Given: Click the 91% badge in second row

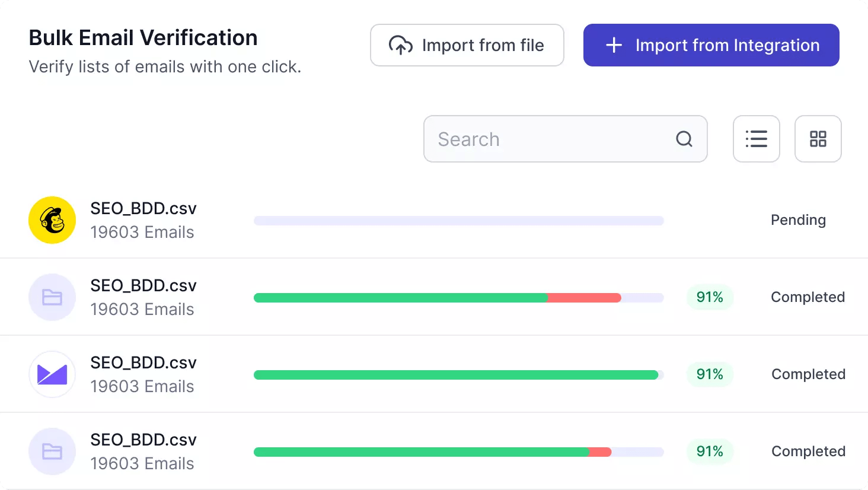Looking at the screenshot, I should 710,297.
